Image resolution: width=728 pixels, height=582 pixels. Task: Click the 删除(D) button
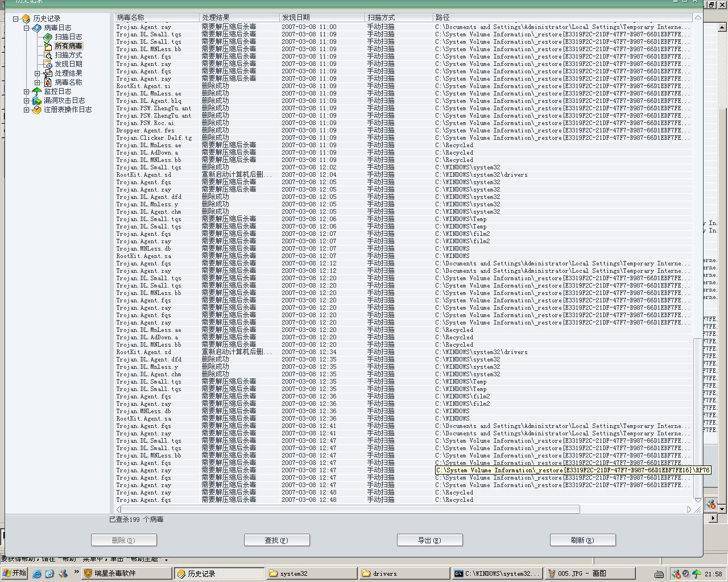pyautogui.click(x=124, y=541)
